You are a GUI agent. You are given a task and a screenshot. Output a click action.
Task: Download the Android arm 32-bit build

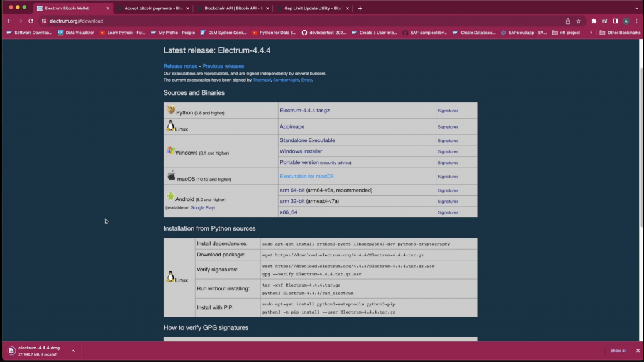292,202
